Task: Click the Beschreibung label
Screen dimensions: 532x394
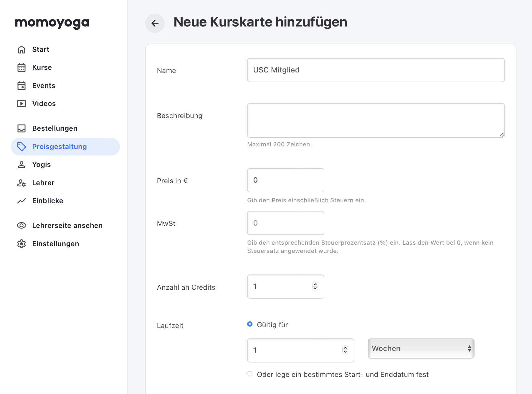Action: coord(180,116)
